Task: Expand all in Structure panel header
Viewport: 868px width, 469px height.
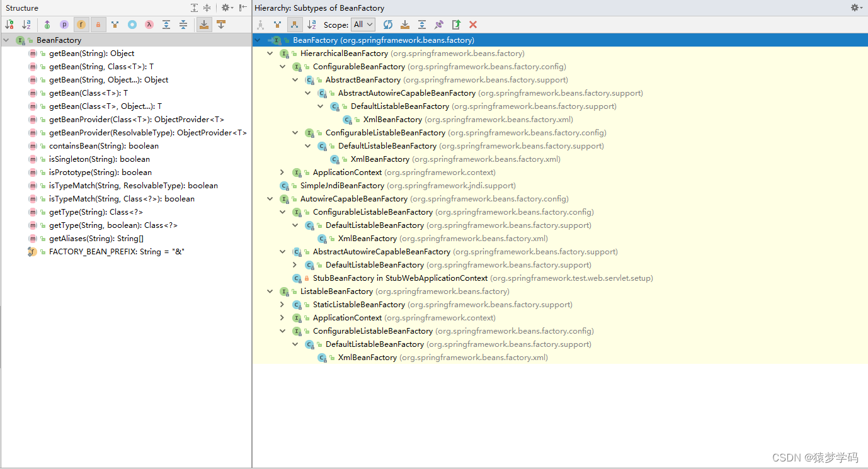Action: [x=195, y=8]
